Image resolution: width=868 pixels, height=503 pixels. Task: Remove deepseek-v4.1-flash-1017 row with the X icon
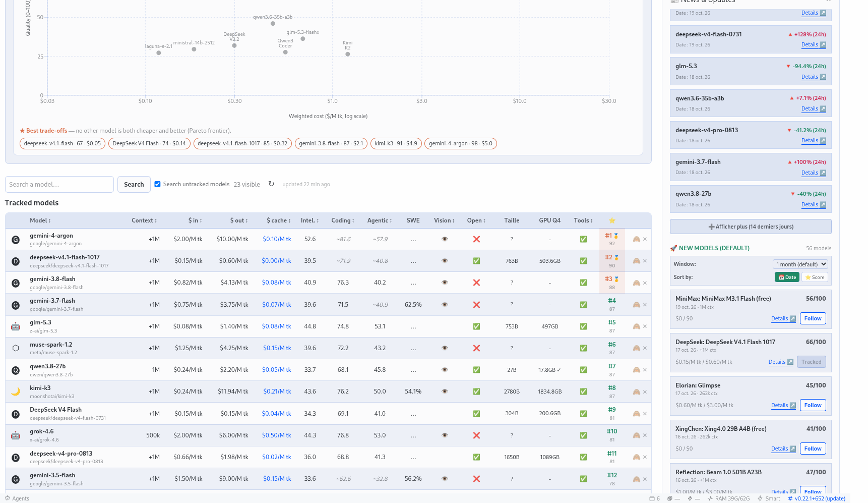tap(645, 261)
